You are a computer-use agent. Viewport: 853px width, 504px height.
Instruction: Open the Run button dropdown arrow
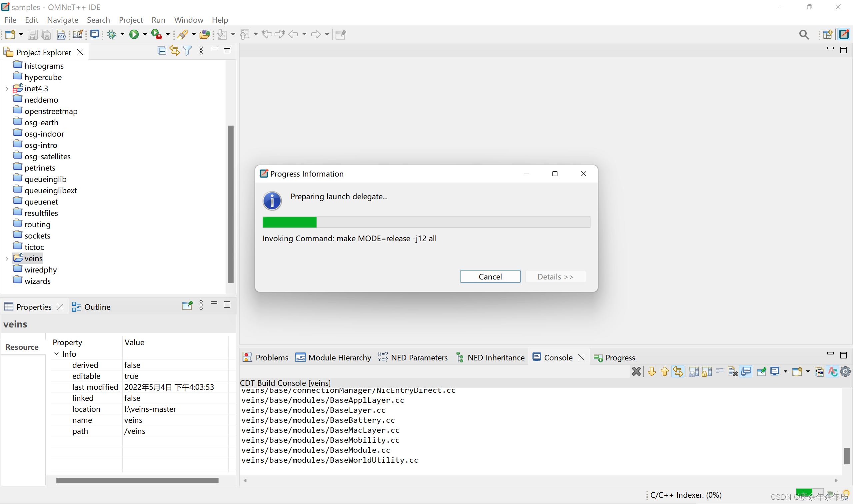[145, 34]
